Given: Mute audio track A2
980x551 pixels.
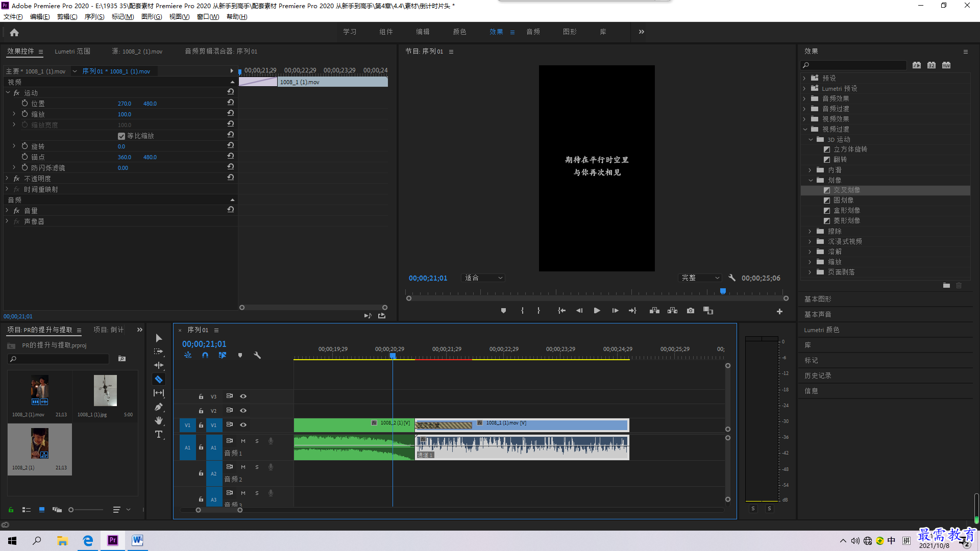Looking at the screenshot, I should [243, 467].
